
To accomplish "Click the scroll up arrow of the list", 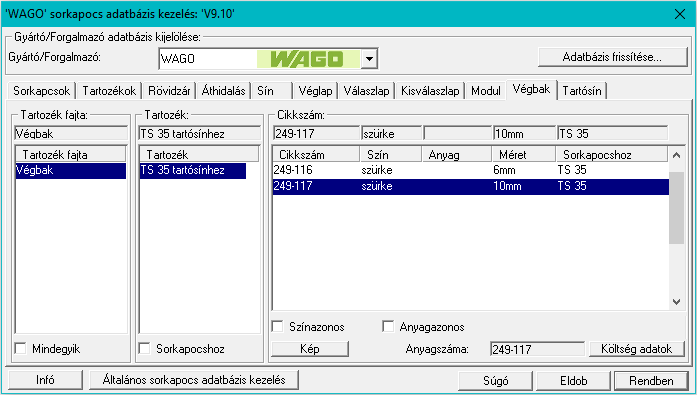I will [x=677, y=155].
